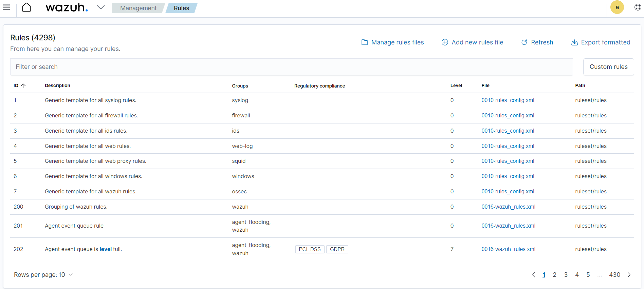Image resolution: width=644 pixels, height=289 pixels.
Task: Go to previous page arrow
Action: click(x=533, y=275)
